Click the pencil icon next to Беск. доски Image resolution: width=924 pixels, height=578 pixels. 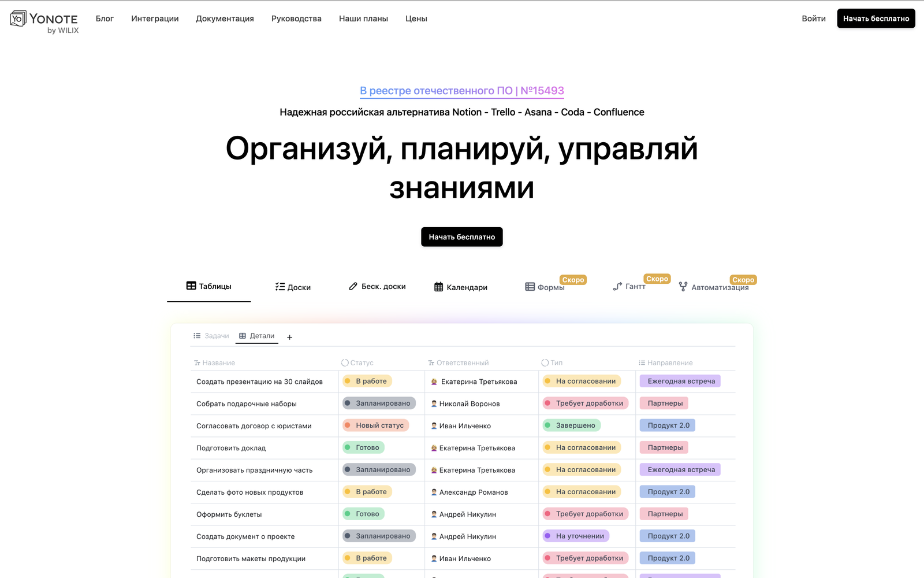[352, 286]
